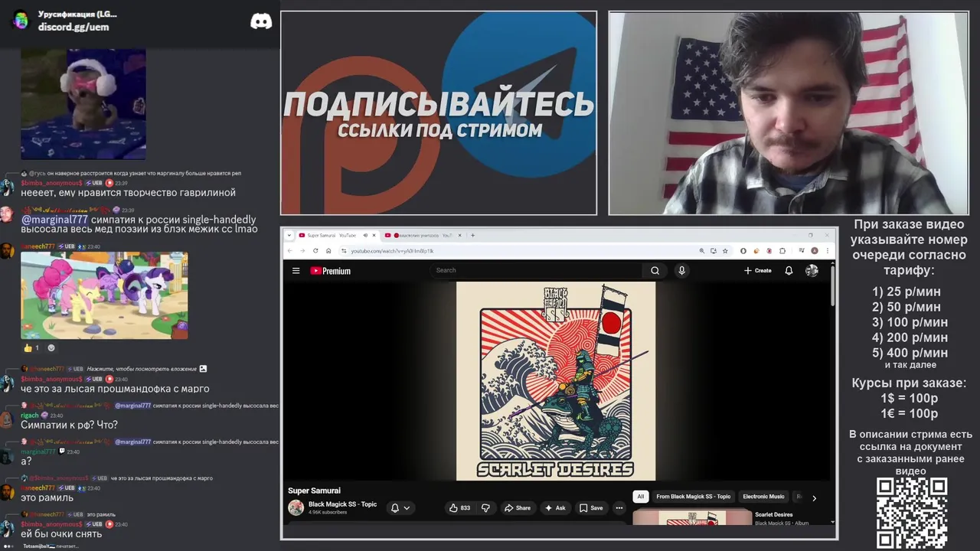Go back in the browser
980x551 pixels.
290,251
